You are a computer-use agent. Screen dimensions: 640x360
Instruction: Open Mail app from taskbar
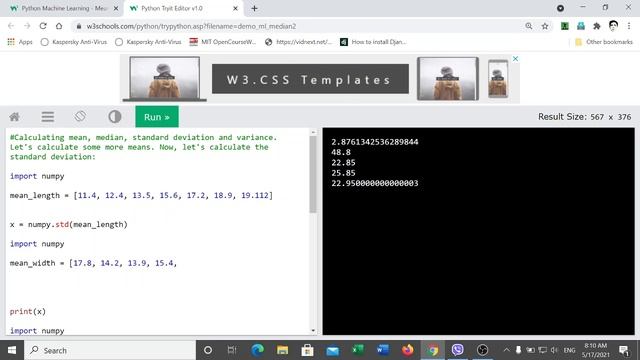pos(333,350)
